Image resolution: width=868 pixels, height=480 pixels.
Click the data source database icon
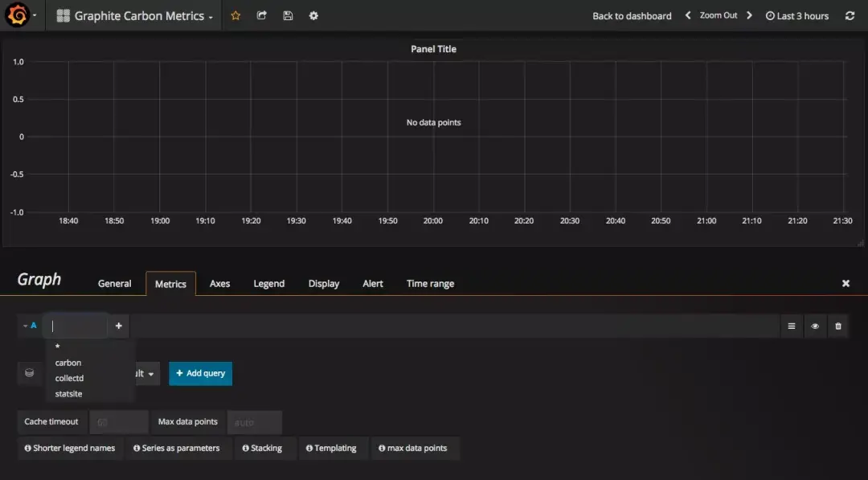(x=30, y=373)
